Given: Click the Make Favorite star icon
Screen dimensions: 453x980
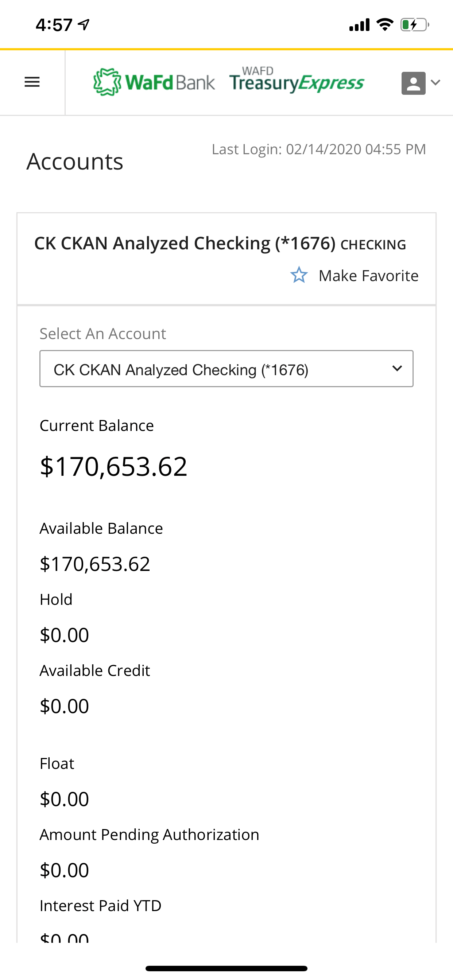Looking at the screenshot, I should coord(299,275).
